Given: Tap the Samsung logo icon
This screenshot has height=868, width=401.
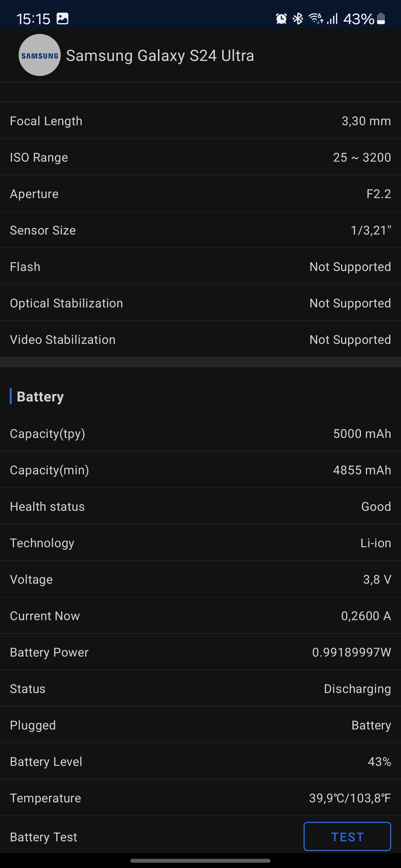Looking at the screenshot, I should click(40, 55).
